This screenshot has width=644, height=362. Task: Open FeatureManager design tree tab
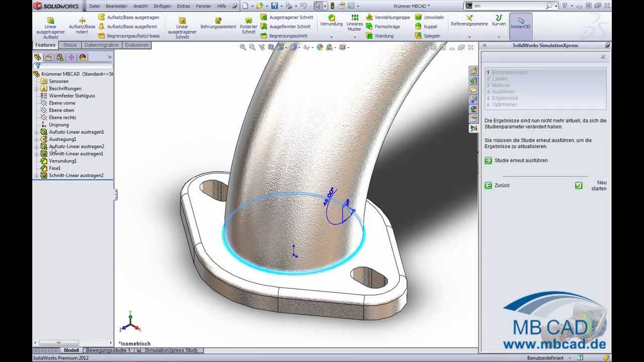38,57
